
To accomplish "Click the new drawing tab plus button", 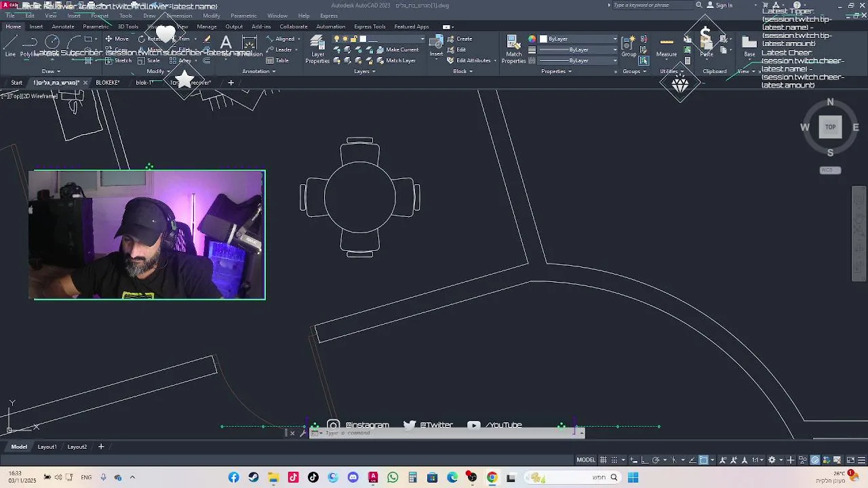I will [x=231, y=83].
